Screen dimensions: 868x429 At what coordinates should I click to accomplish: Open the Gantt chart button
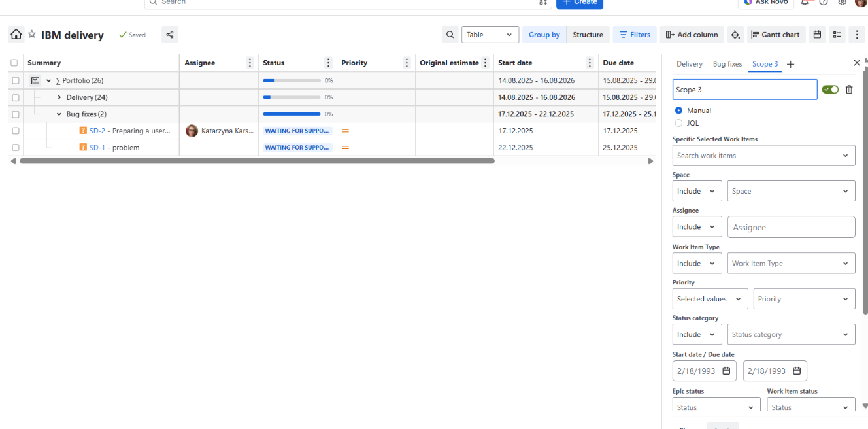coord(776,35)
